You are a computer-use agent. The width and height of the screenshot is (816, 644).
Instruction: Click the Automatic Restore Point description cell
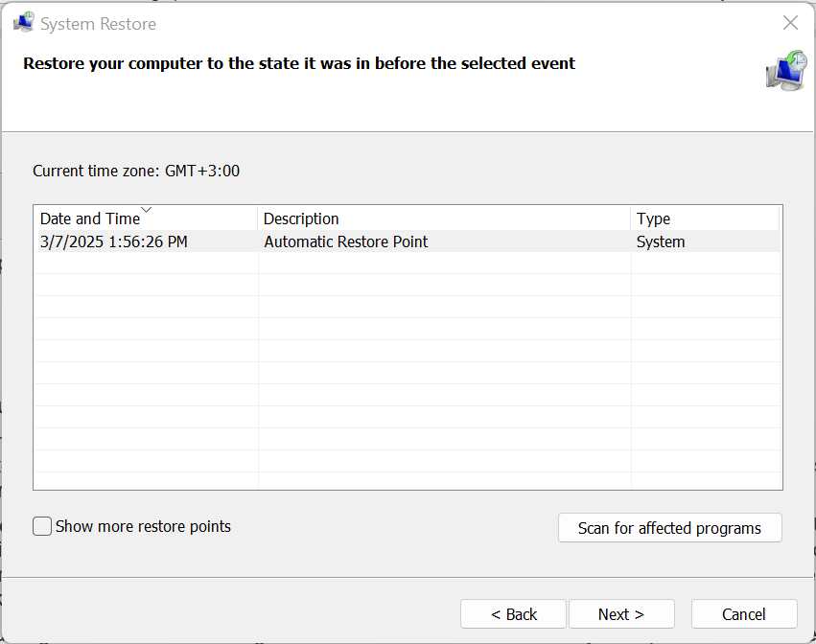pyautogui.click(x=345, y=241)
